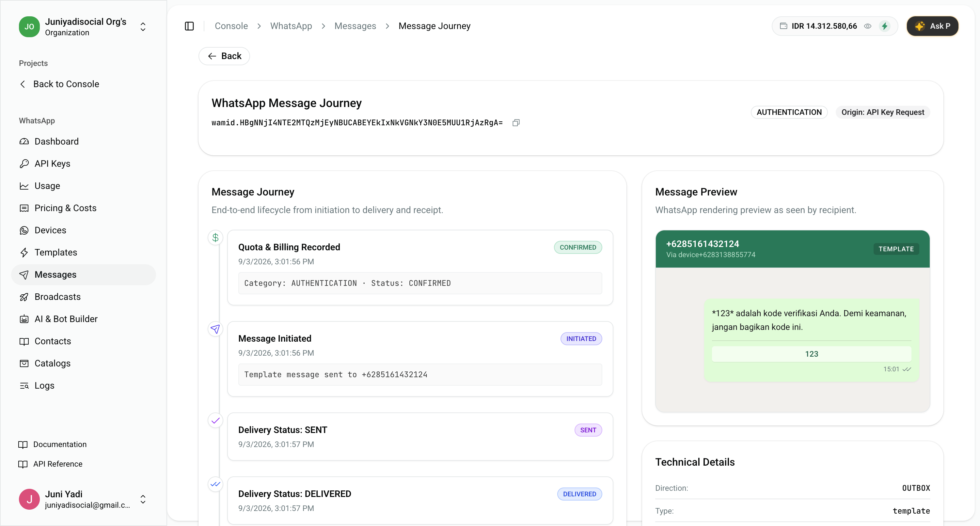The image size is (980, 526).
Task: Click the dollar billing step icon
Action: [x=215, y=238]
